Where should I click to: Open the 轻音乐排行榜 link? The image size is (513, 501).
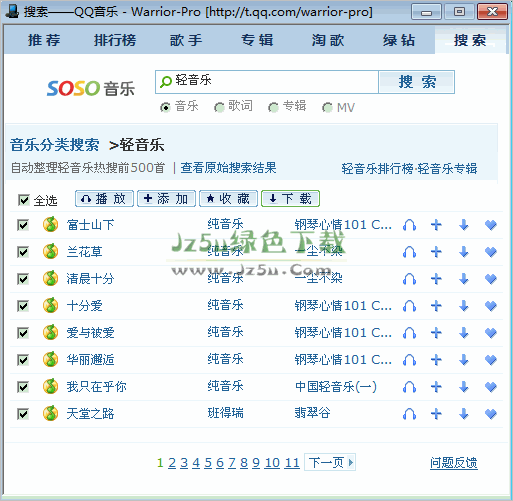(377, 169)
